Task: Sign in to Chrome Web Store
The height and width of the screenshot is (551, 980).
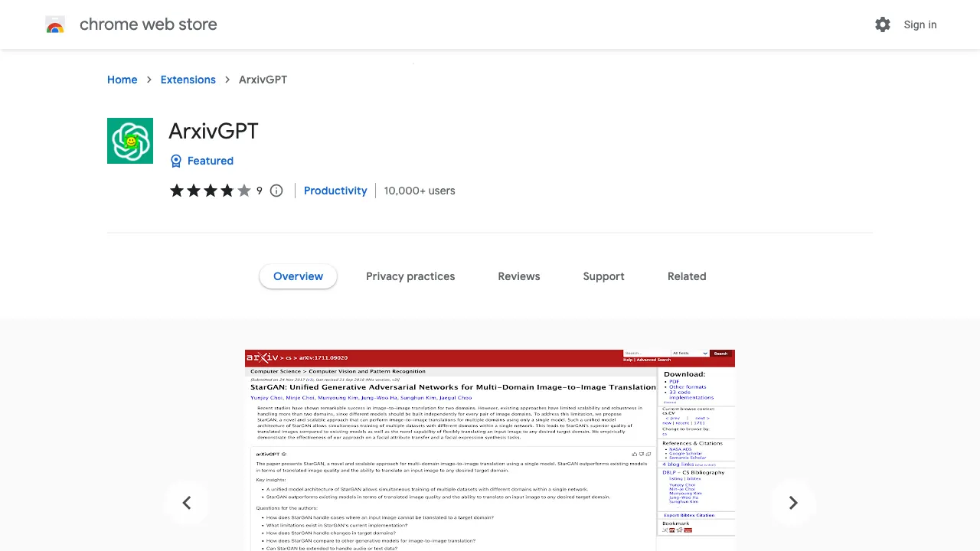Action: click(920, 24)
